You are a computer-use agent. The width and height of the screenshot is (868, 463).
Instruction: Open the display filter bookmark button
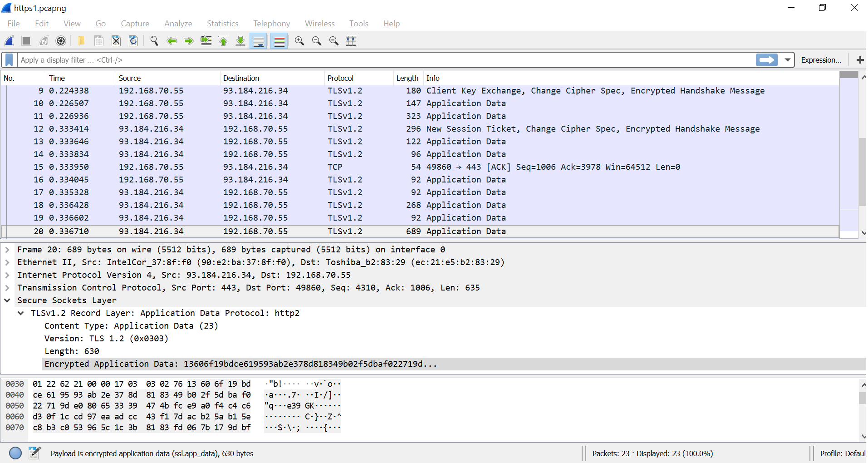pyautogui.click(x=9, y=60)
